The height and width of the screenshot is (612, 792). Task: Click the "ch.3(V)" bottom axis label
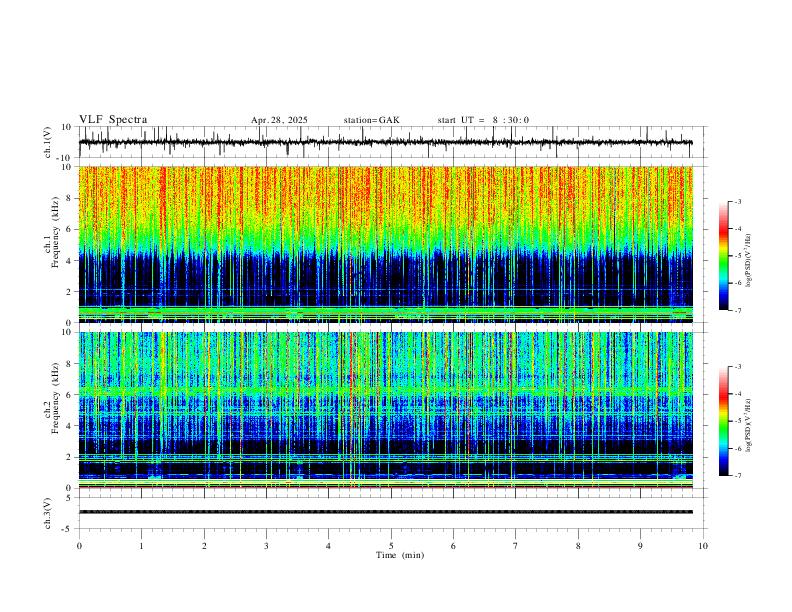click(x=48, y=513)
